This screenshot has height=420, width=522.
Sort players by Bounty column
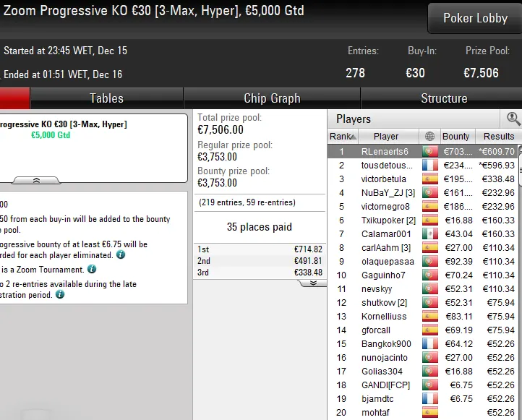457,136
